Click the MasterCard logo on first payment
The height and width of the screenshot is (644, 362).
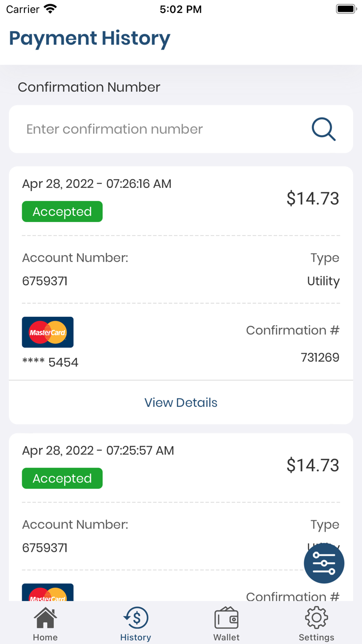48,332
